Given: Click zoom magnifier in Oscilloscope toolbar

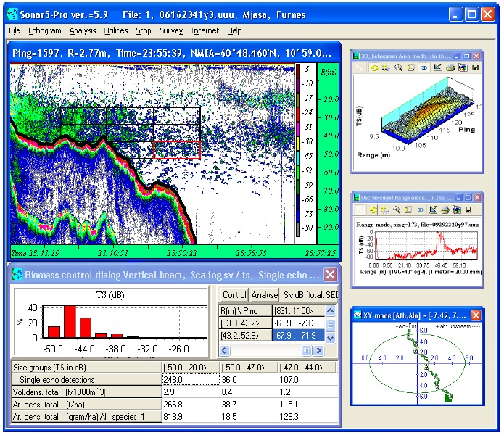Looking at the screenshot, I should pos(399,210).
